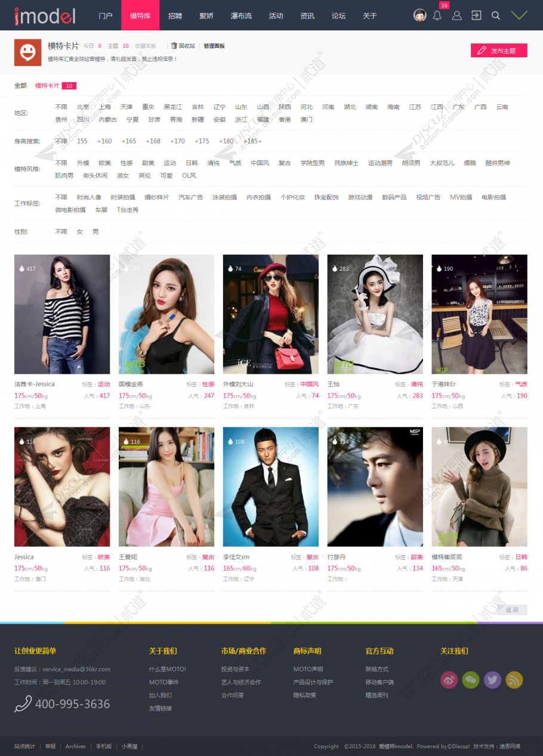Open the RSS feed footer icon
The height and width of the screenshot is (756, 543).
coord(514,680)
